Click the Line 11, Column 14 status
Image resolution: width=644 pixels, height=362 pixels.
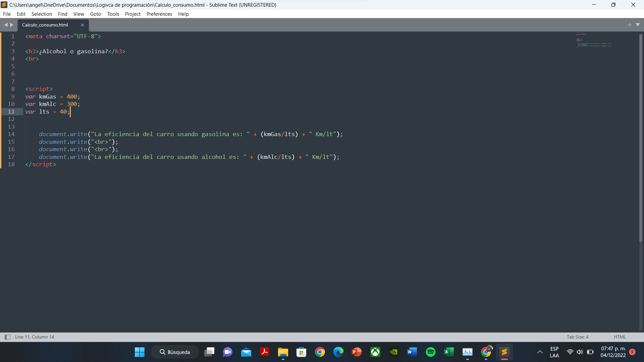click(x=35, y=337)
